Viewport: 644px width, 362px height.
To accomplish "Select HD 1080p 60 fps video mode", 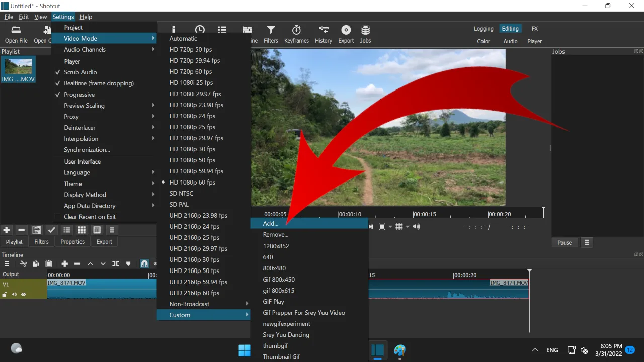I will coord(204,183).
